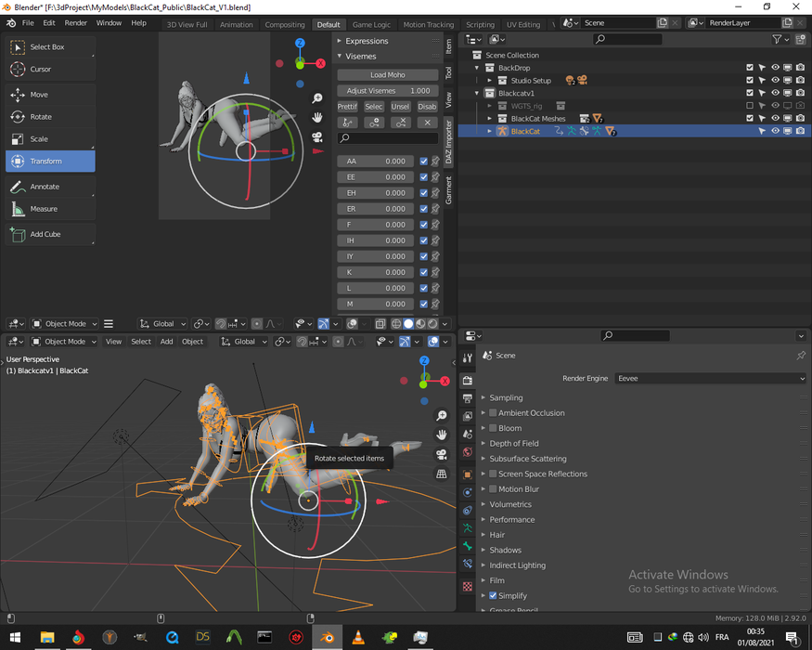Click the X-ray toggle icon in viewport header
This screenshot has height=650, width=812.
[x=380, y=324]
